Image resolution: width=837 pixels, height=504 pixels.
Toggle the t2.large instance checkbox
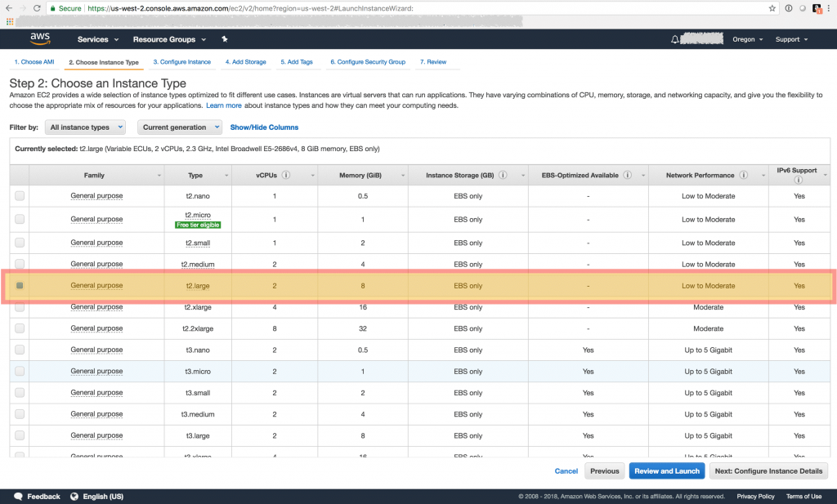click(x=20, y=285)
